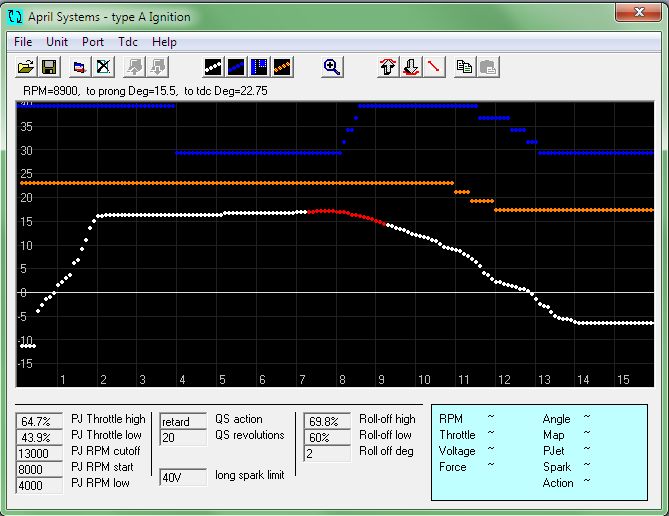Raise selected points with the up arrow
The image size is (669, 516).
click(388, 67)
